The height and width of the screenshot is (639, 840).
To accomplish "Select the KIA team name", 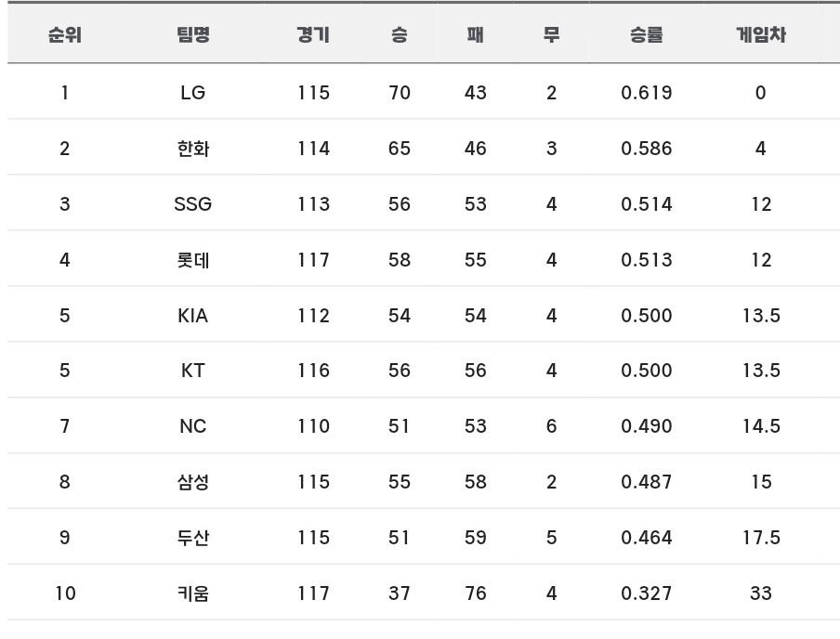I will pos(192,316).
